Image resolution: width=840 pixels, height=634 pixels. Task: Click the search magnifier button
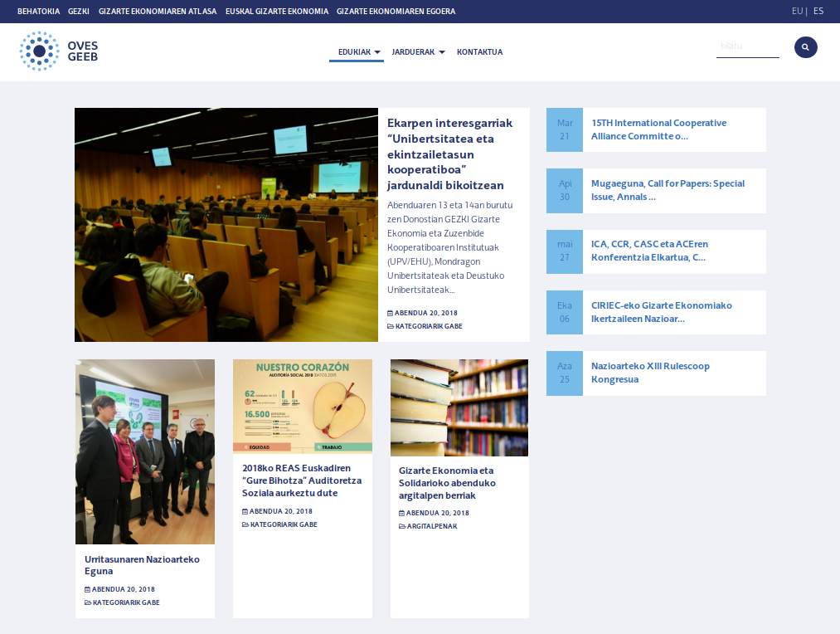click(805, 47)
